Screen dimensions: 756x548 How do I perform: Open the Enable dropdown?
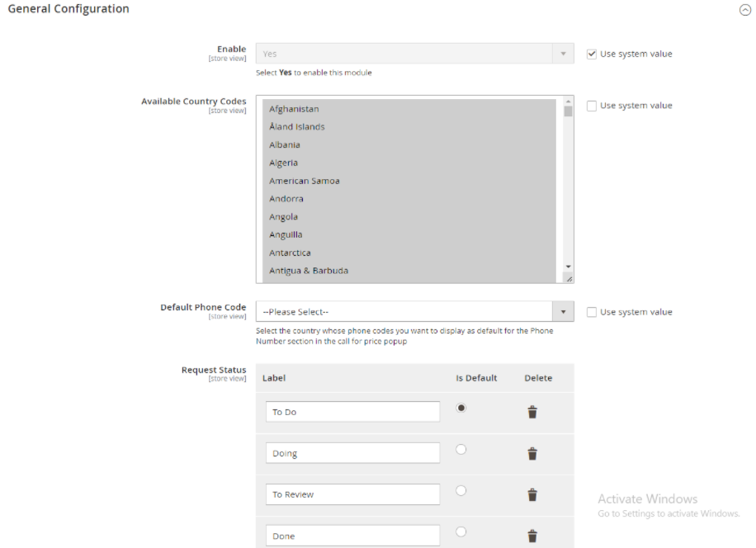[414, 54]
